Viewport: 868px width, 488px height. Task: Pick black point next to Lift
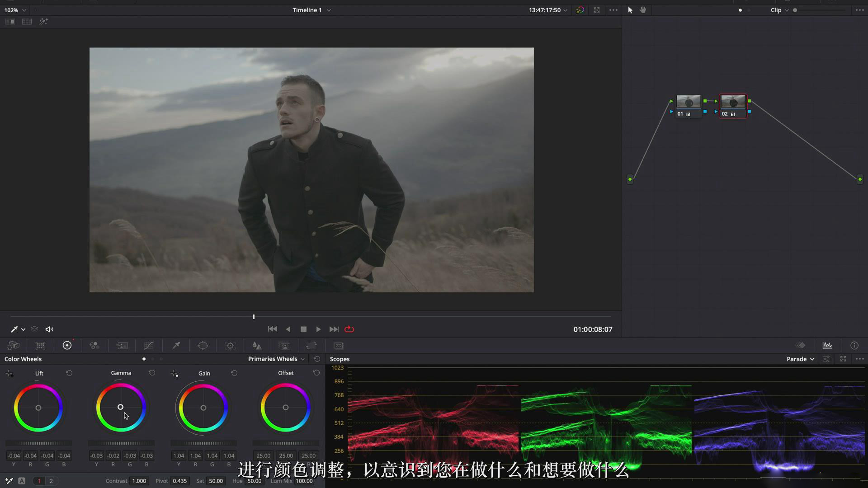pos(9,374)
